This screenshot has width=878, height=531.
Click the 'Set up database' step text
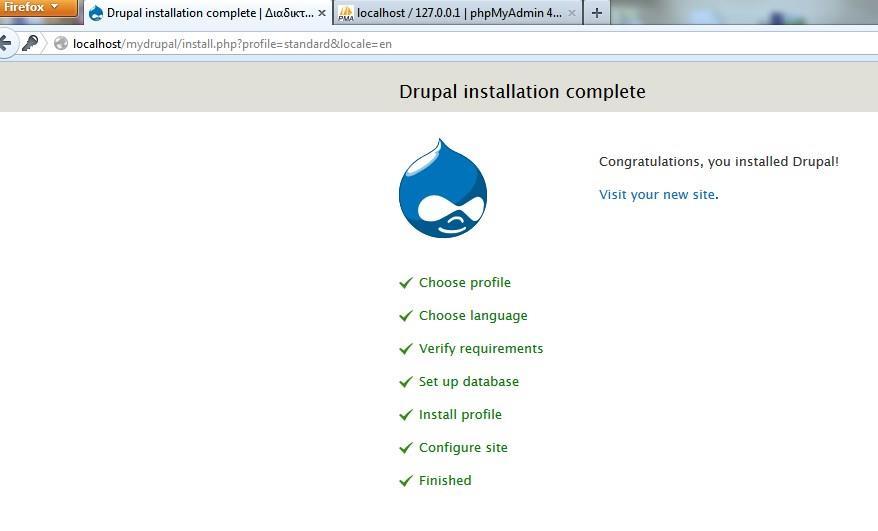pos(469,381)
